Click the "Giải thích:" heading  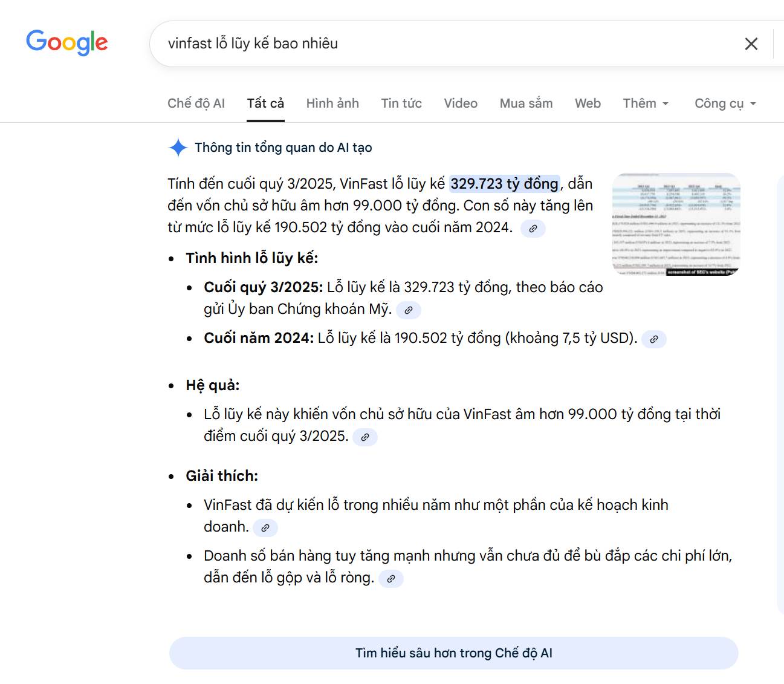point(222,476)
